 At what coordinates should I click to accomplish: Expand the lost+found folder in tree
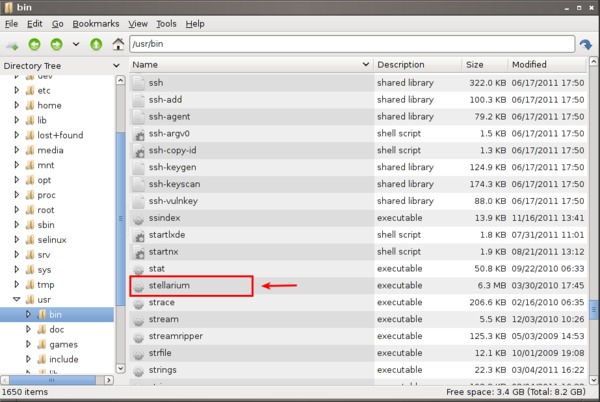click(x=16, y=135)
